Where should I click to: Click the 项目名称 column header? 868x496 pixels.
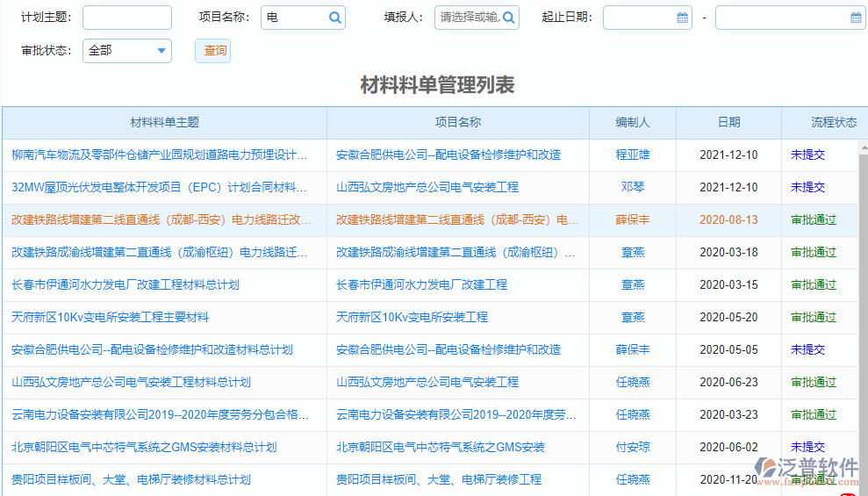458,123
